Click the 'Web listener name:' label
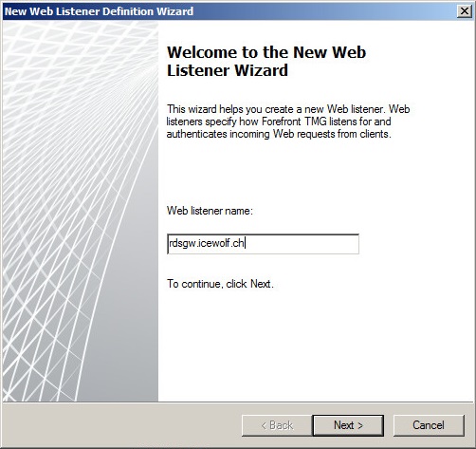 210,211
